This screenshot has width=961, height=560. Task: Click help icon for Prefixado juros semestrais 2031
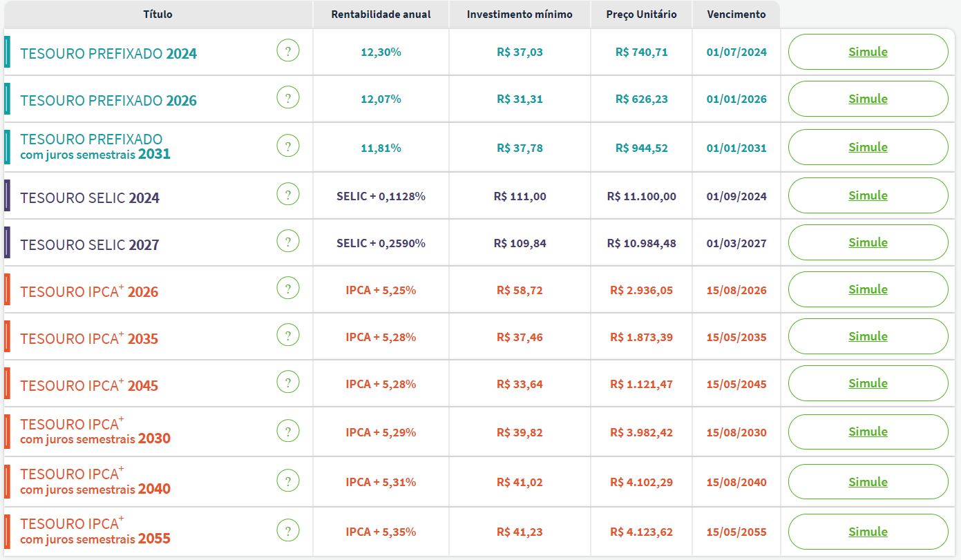pyautogui.click(x=288, y=147)
